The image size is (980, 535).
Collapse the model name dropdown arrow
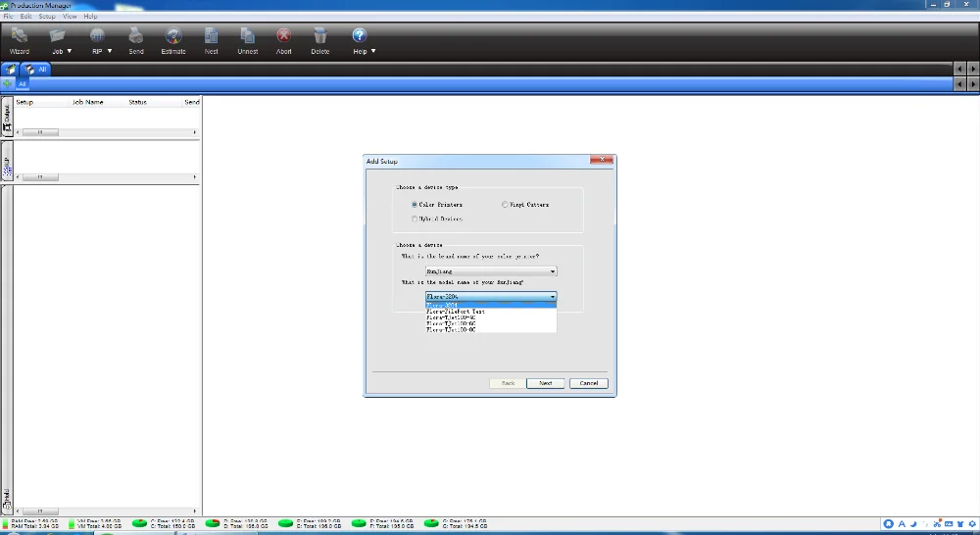[x=553, y=296]
